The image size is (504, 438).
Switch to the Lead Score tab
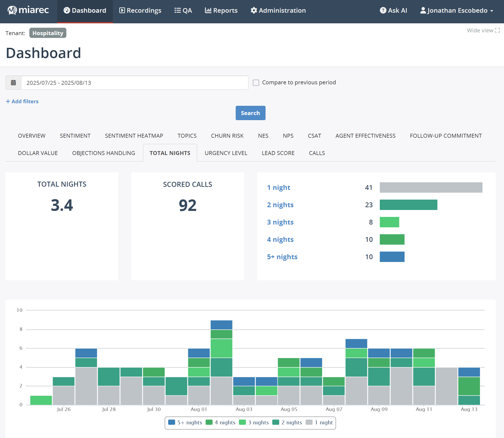tap(278, 153)
